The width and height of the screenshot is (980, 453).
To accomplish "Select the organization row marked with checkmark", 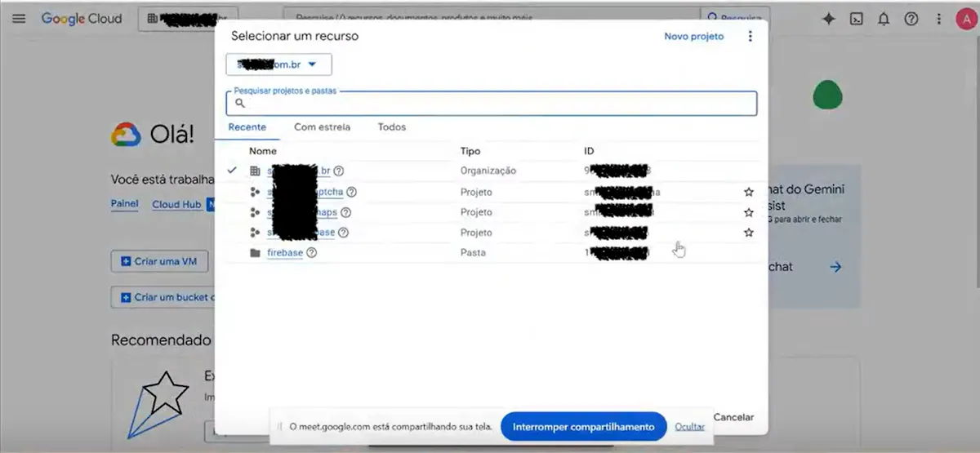I will pyautogui.click(x=492, y=171).
